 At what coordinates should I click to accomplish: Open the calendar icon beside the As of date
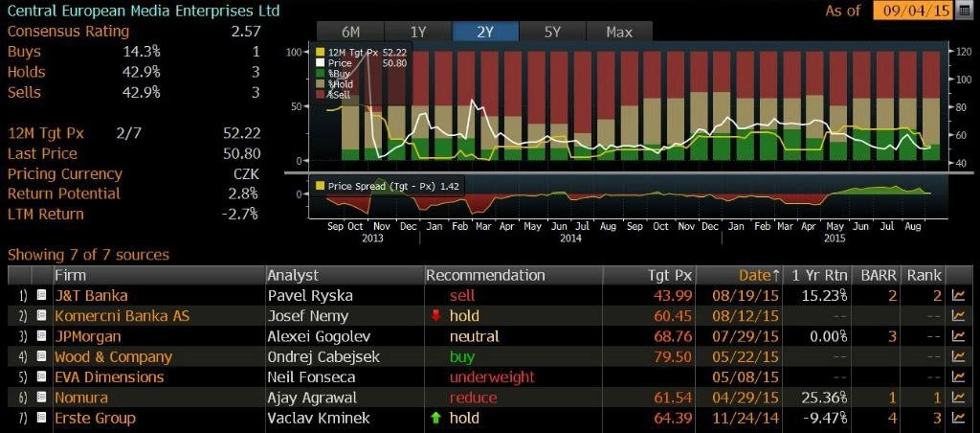pyautogui.click(x=965, y=11)
